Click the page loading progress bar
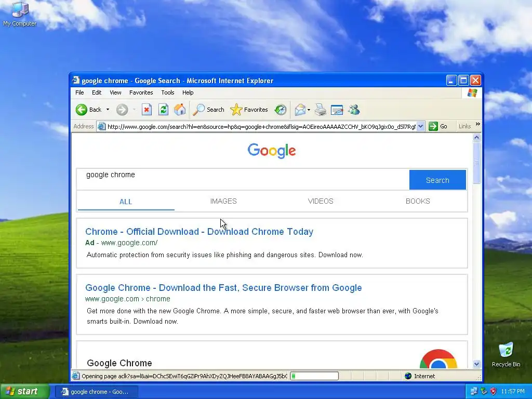The height and width of the screenshot is (399, 532). tap(314, 376)
